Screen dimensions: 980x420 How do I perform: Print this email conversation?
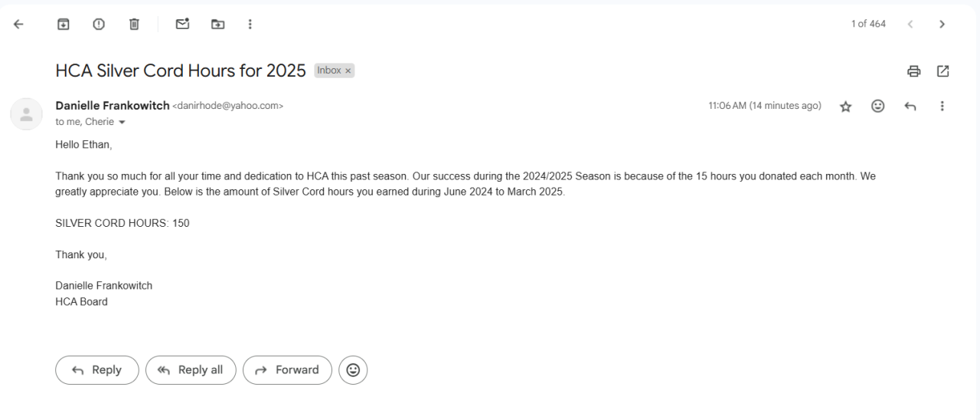pos(913,71)
